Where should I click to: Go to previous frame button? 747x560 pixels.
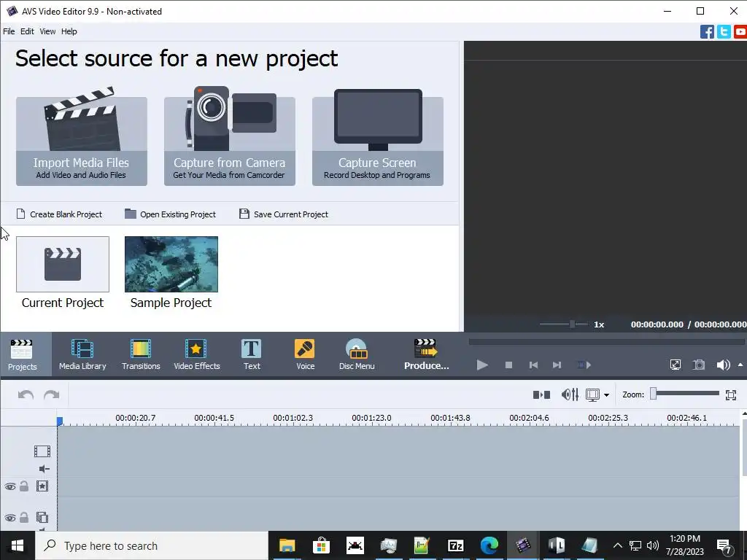(x=533, y=365)
